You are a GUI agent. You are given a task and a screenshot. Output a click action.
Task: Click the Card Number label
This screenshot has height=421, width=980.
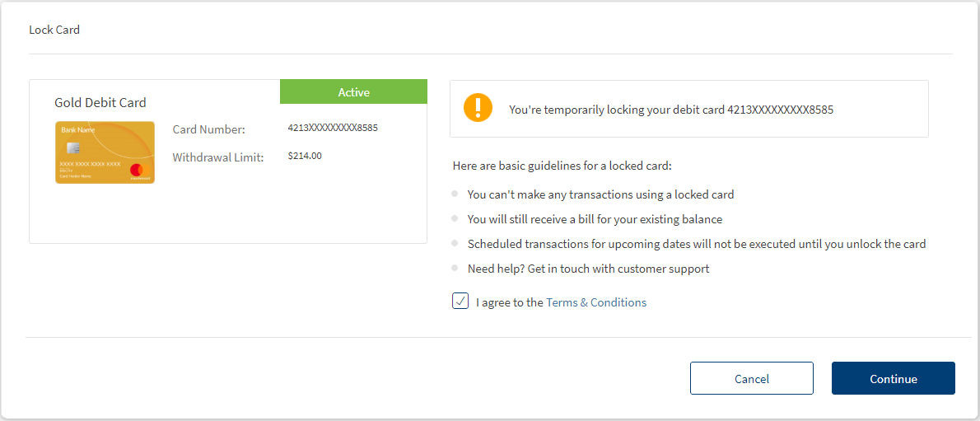[x=209, y=129]
